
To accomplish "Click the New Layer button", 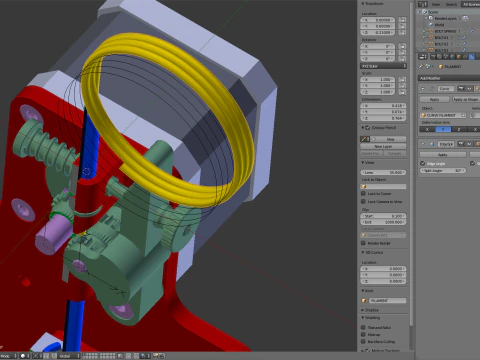I will click(x=383, y=146).
